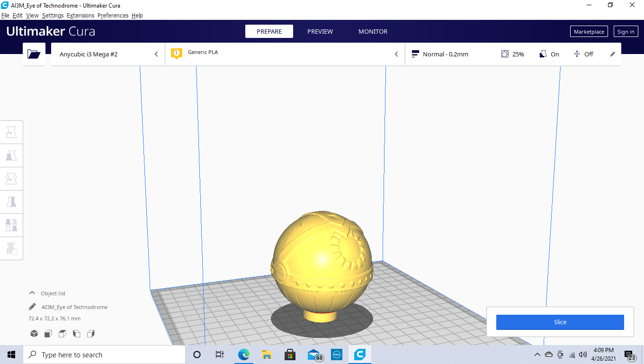The image size is (644, 364).
Task: Click the Windows search box
Action: point(104,355)
